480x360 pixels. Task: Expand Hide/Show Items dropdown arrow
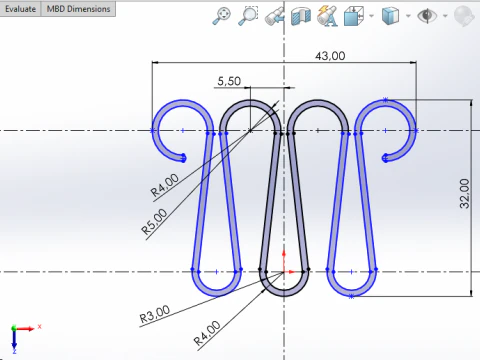[x=445, y=16]
